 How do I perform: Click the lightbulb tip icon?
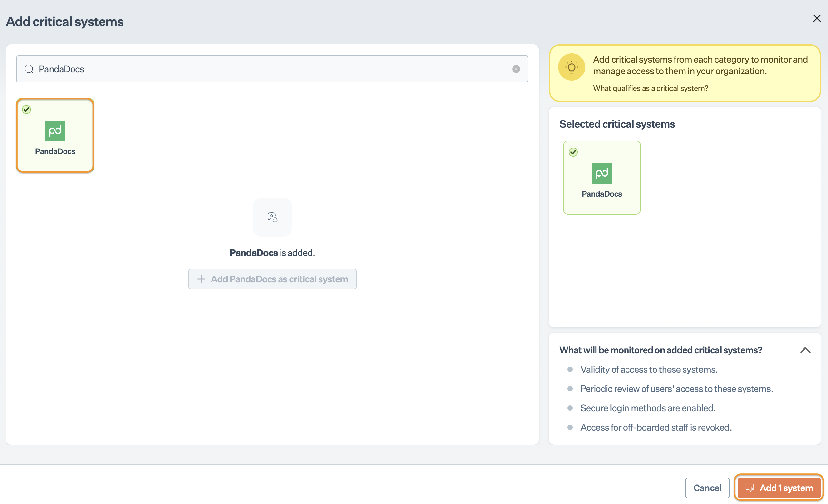point(571,67)
